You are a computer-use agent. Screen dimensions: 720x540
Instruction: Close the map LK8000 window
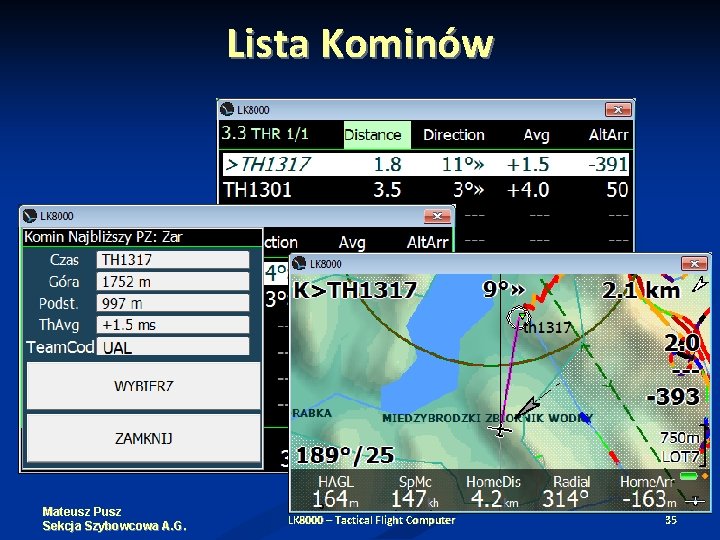click(x=694, y=264)
